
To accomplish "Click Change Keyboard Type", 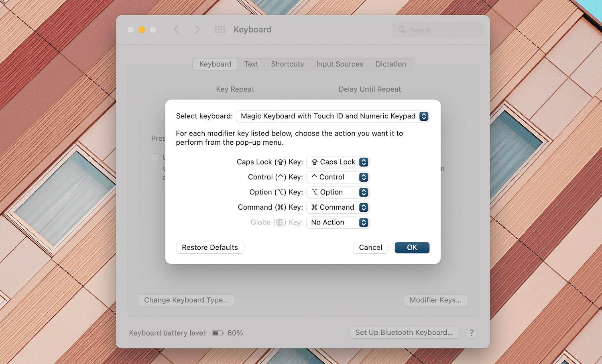I will coord(186,300).
